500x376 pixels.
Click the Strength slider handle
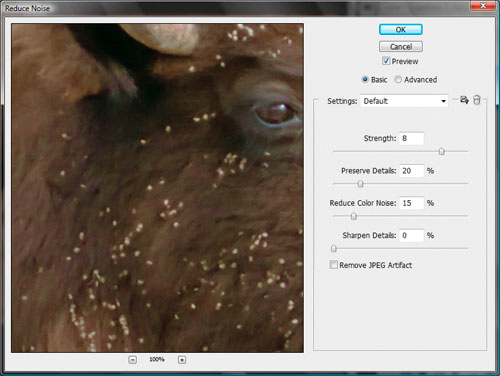[x=442, y=152]
